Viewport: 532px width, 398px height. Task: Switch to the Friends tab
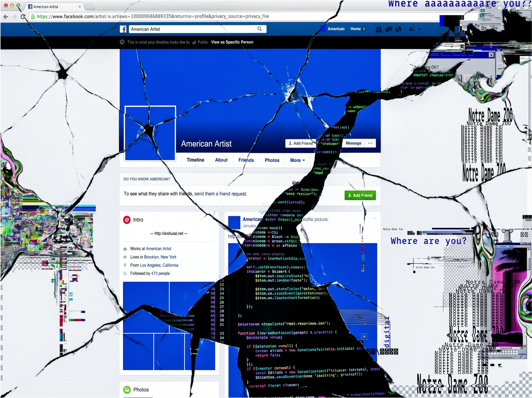click(x=246, y=160)
